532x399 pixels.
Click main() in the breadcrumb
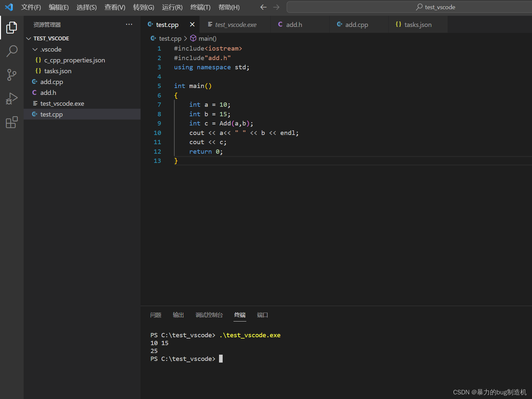pyautogui.click(x=207, y=38)
